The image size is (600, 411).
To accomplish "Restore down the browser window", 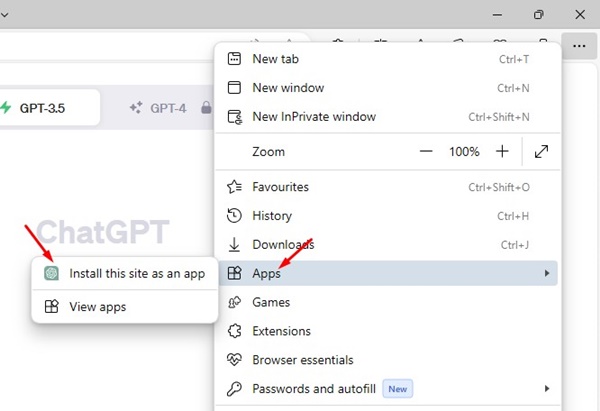I will click(x=538, y=15).
